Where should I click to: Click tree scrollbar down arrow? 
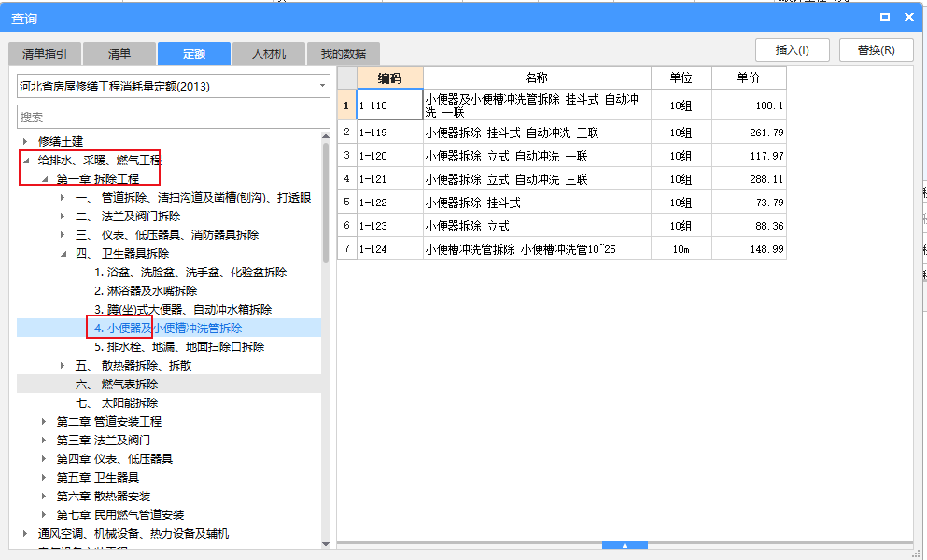pyautogui.click(x=326, y=544)
